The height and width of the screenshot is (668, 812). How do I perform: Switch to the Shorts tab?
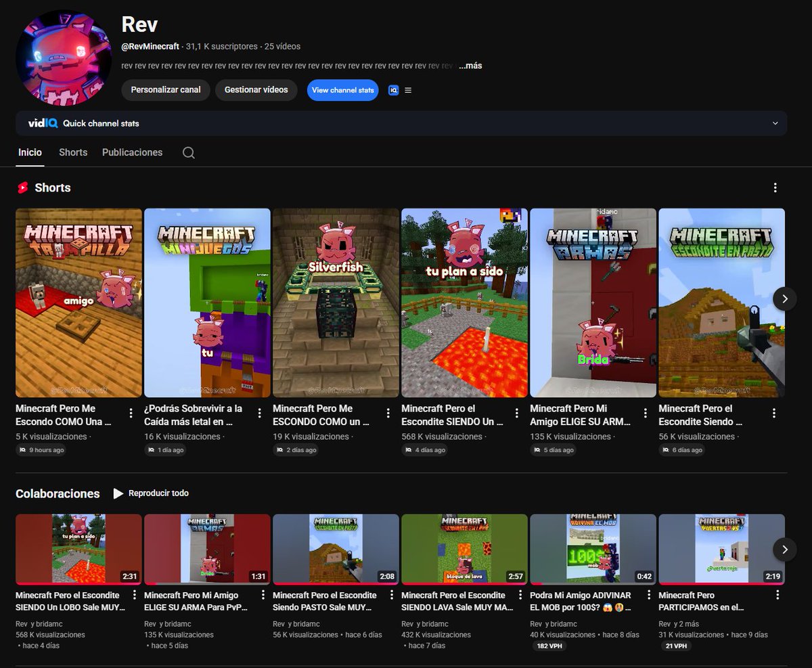tap(73, 152)
